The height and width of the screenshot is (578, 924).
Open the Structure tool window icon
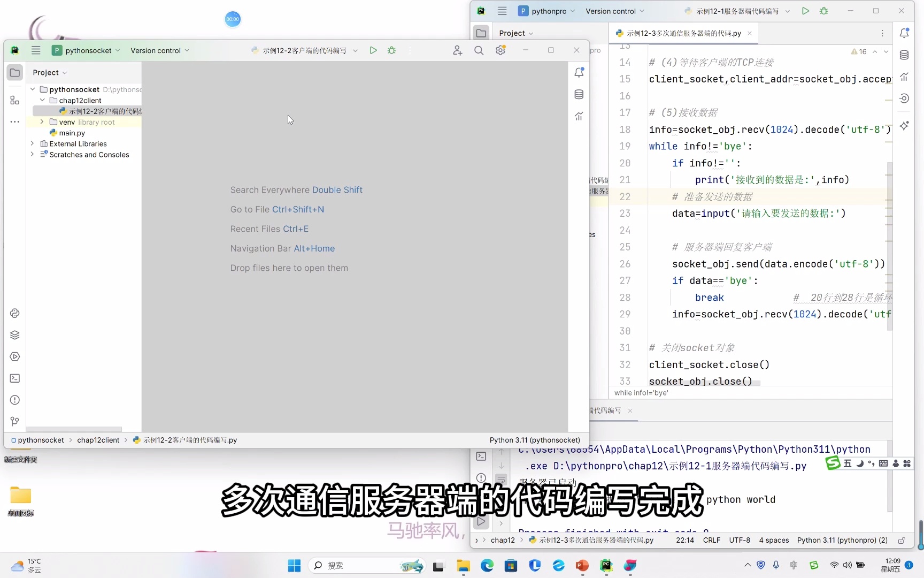(14, 100)
